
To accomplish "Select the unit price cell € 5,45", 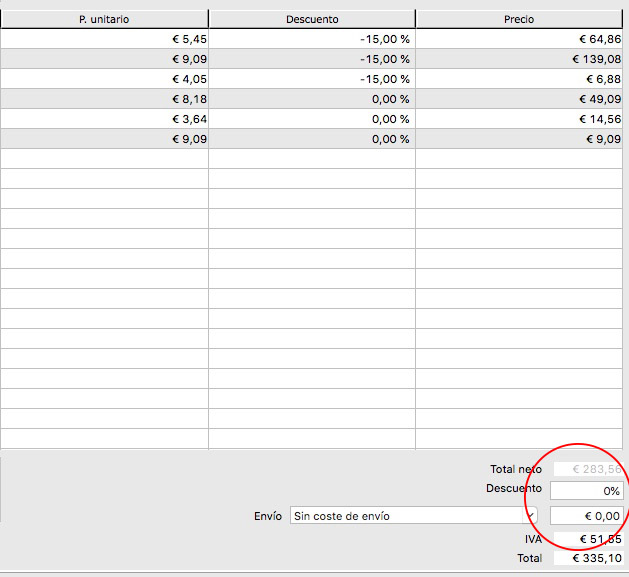I will click(104, 39).
